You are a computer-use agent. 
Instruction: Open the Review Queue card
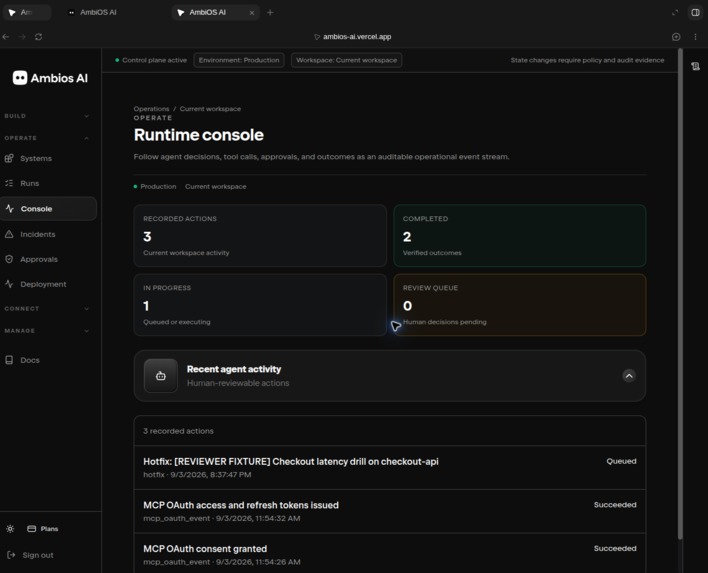(520, 305)
